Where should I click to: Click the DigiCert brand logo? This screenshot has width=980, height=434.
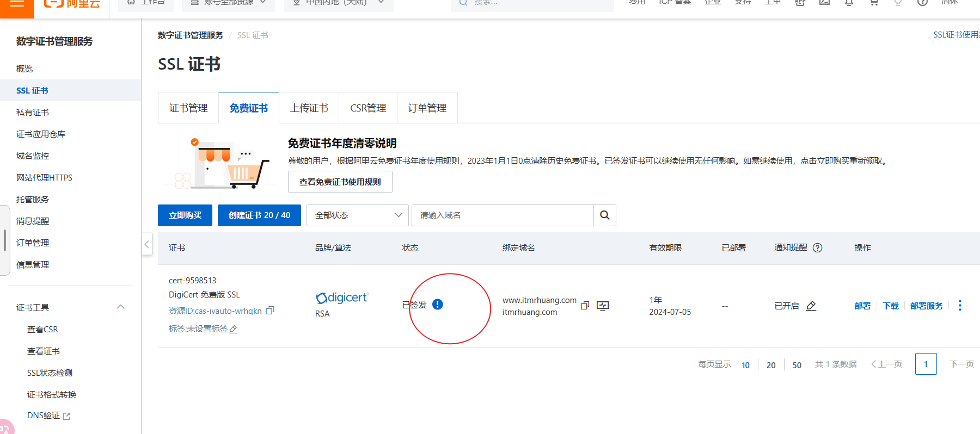(342, 298)
